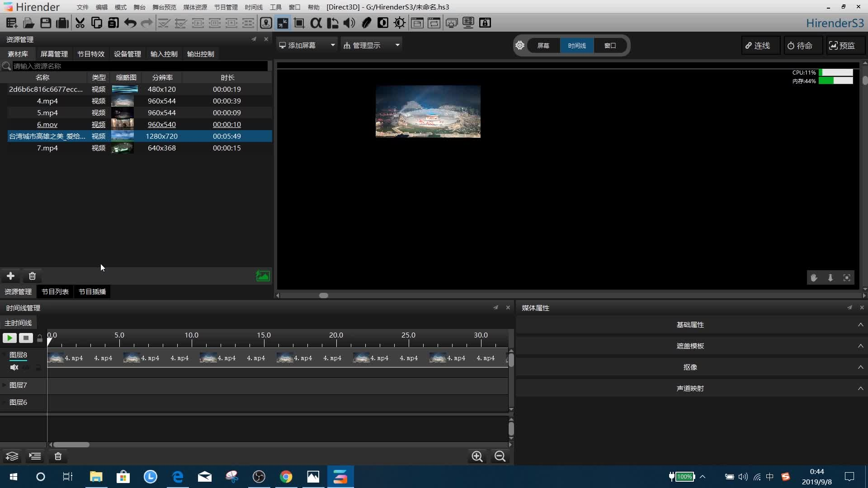The image size is (868, 488).
Task: Click the add layer stack icon
Action: (12, 456)
